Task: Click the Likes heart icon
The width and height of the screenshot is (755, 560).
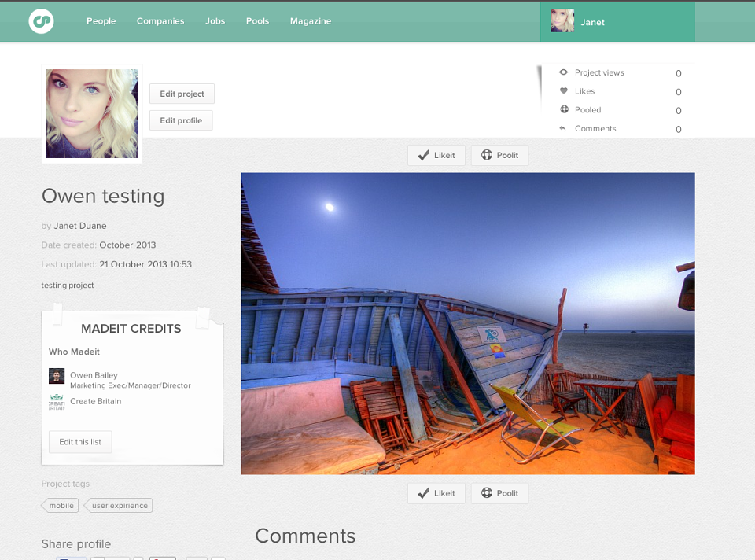Action: point(564,90)
